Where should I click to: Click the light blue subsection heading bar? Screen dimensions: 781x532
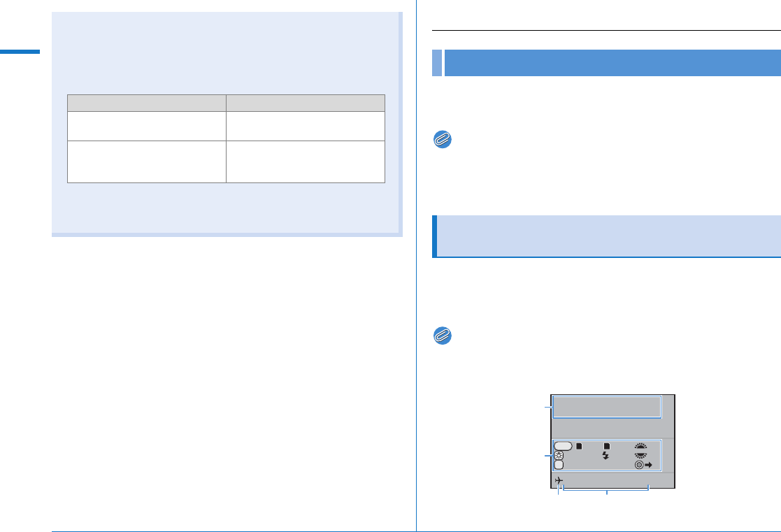pyautogui.click(x=607, y=236)
